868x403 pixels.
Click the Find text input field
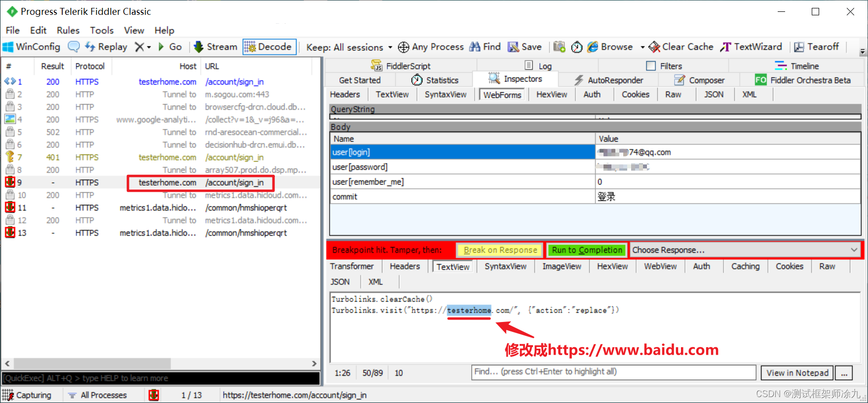tap(613, 372)
